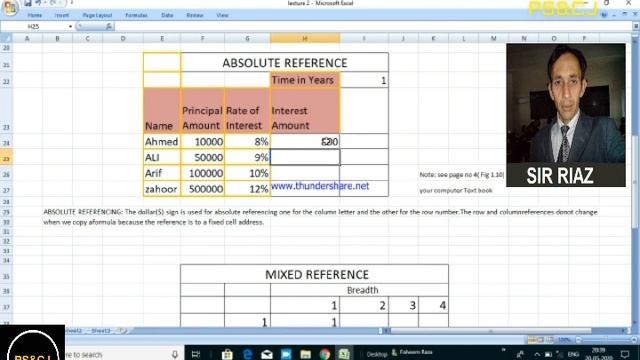
Task: Switch to Excel taskbar icon
Action: tap(344, 354)
